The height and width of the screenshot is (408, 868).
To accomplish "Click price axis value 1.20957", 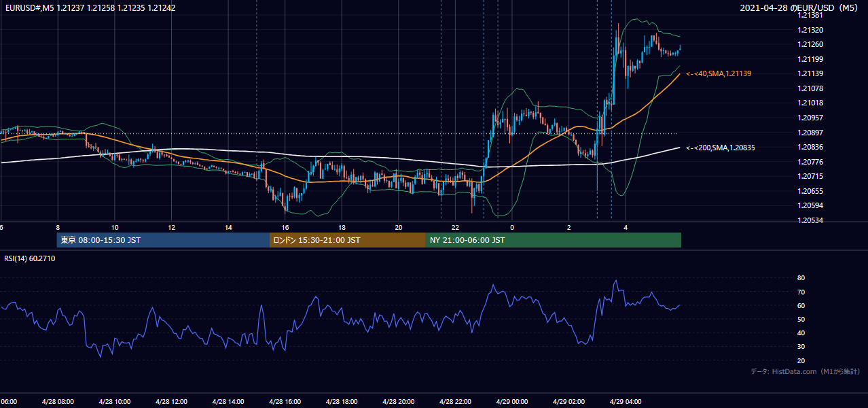I will tap(810, 118).
